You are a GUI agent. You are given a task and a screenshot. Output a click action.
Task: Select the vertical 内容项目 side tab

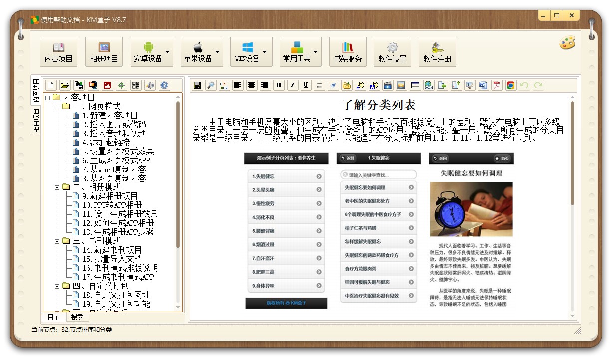[x=36, y=90]
